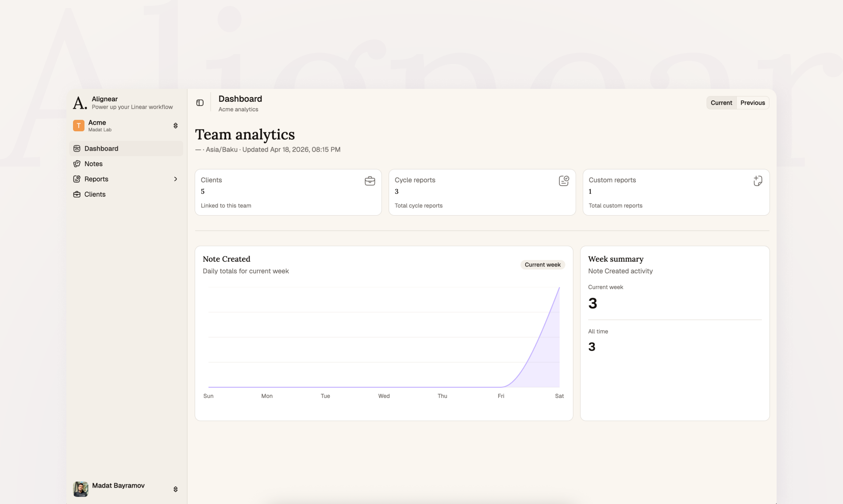
Task: Click 'Current week' label in Week summary
Action: pyautogui.click(x=605, y=287)
